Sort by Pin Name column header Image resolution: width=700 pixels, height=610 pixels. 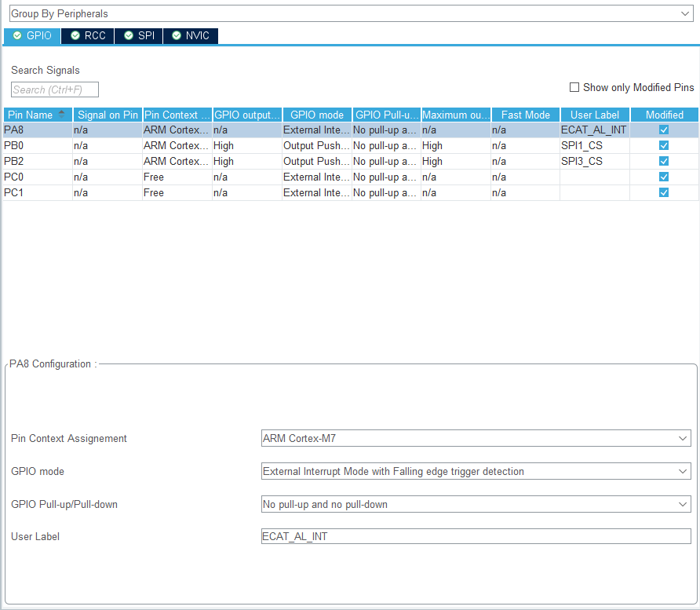38,115
